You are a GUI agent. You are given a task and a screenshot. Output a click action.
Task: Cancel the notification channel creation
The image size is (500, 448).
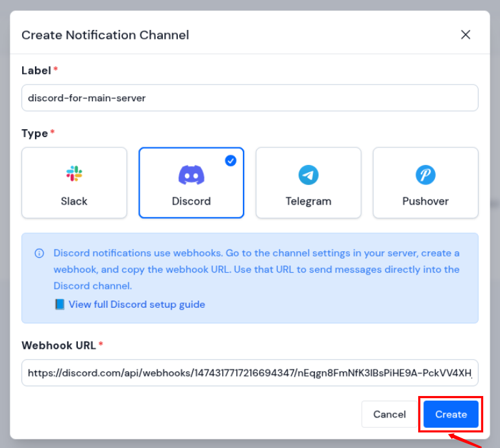pos(390,414)
